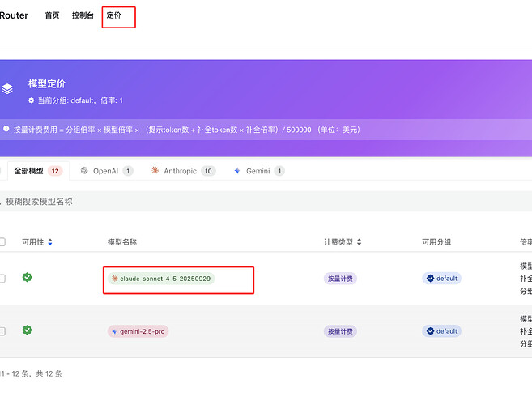Image resolution: width=532 pixels, height=405 pixels.
Task: Click the 1 count badge on OpenAI
Action: (x=128, y=171)
